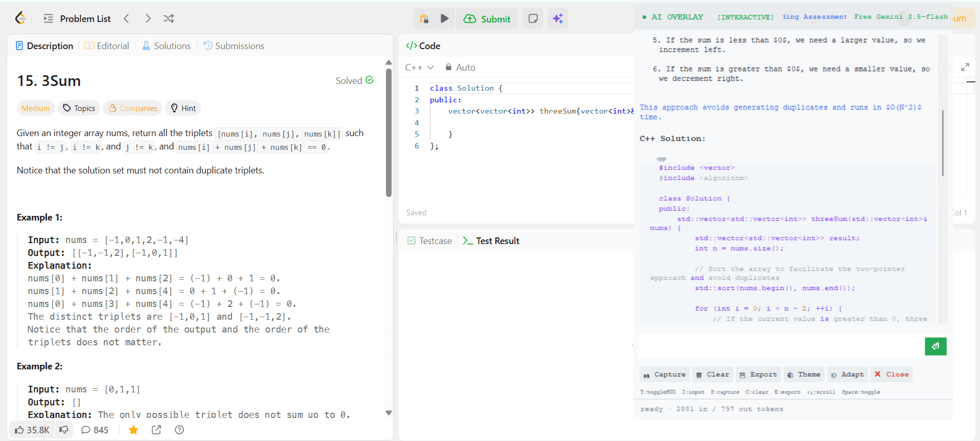Click the Auto lock setting

460,67
